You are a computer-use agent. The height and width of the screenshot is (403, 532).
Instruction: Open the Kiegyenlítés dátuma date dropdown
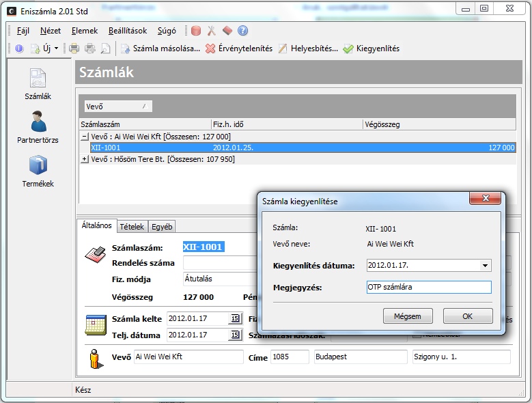485,266
